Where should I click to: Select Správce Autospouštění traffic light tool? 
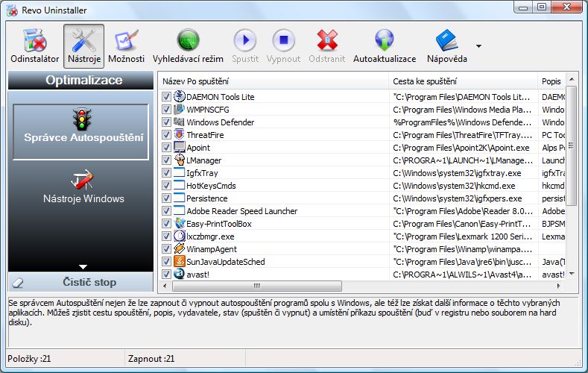(80, 131)
